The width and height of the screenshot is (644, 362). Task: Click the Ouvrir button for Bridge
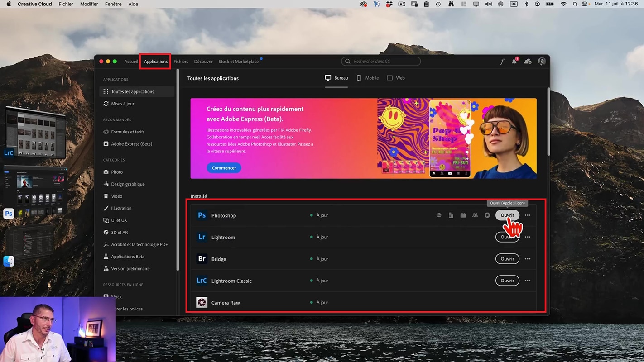(507, 259)
